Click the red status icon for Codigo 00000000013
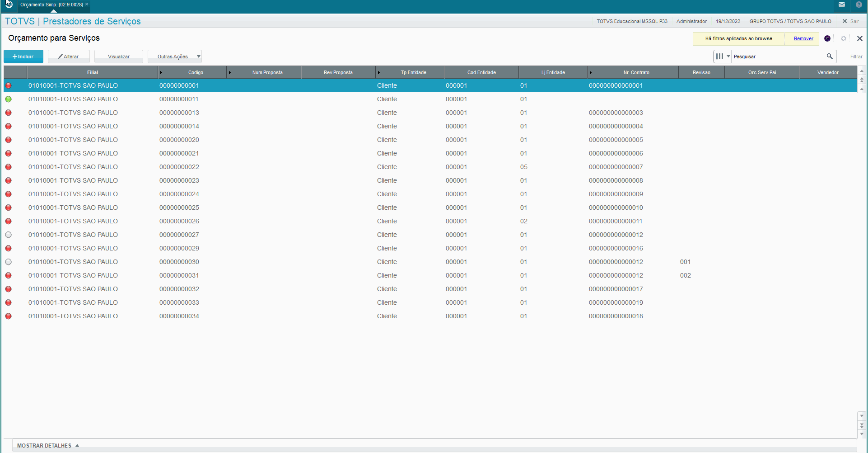 pos(9,113)
